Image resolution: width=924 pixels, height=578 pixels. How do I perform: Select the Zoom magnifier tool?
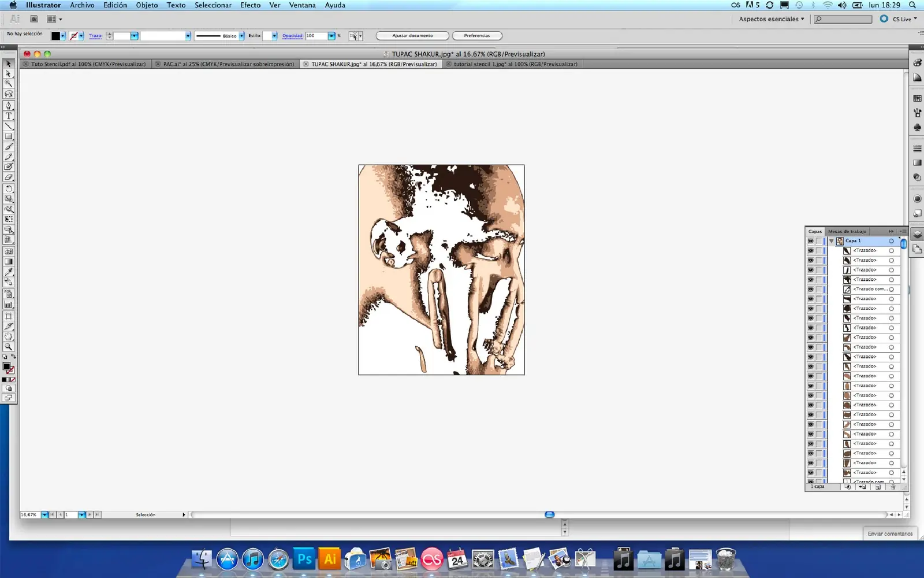click(x=9, y=347)
